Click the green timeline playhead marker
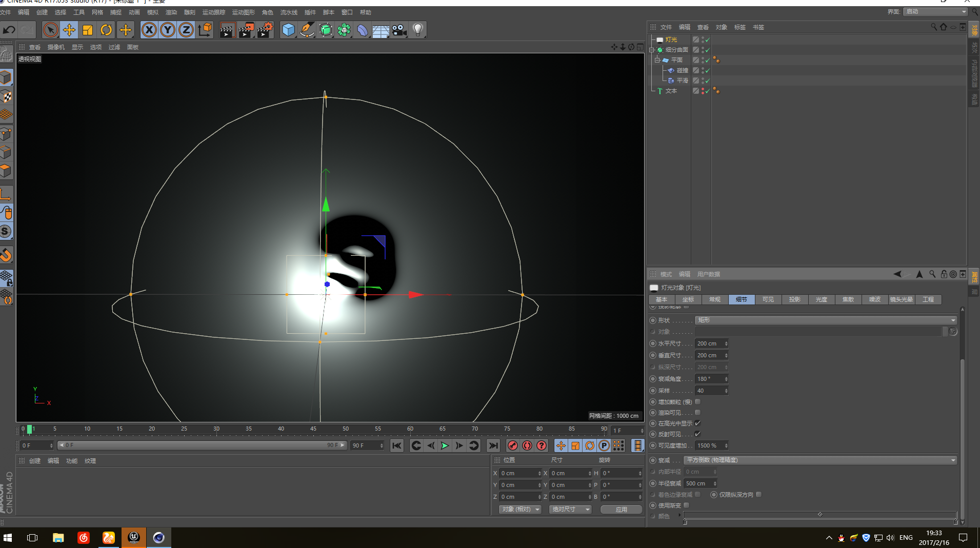 29,429
